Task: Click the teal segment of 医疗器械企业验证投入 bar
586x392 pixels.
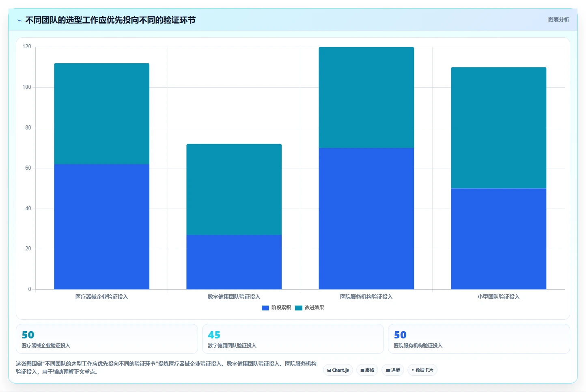Action: click(102, 114)
